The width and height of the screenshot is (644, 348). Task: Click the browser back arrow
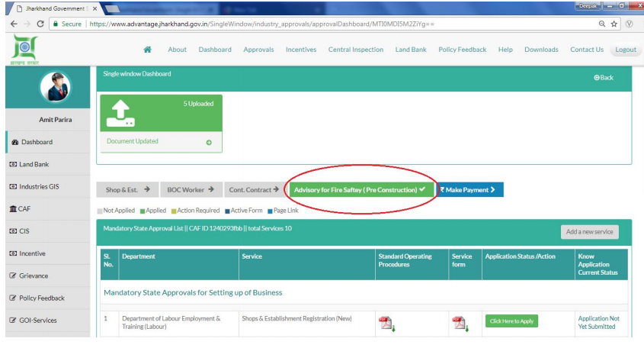pos(14,24)
